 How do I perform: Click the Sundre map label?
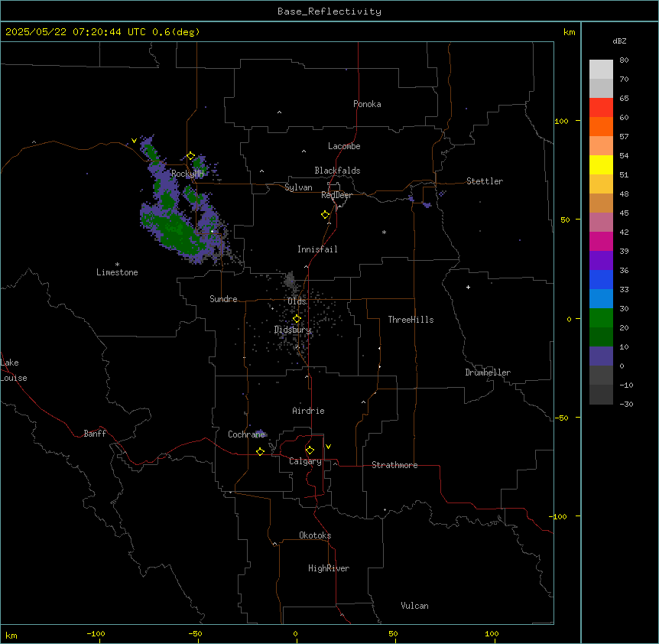[x=223, y=299]
